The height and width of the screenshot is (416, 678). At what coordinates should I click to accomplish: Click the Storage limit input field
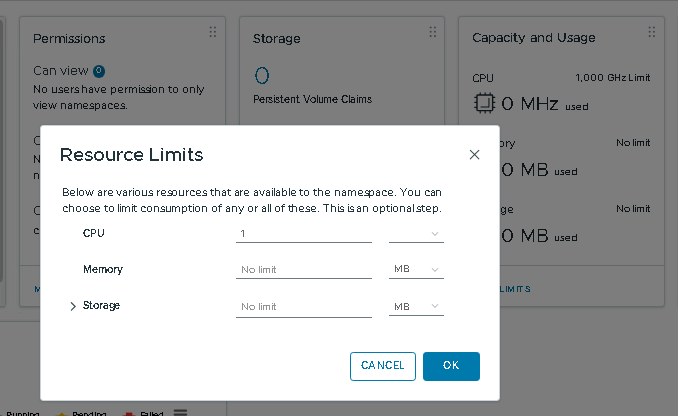tap(304, 307)
